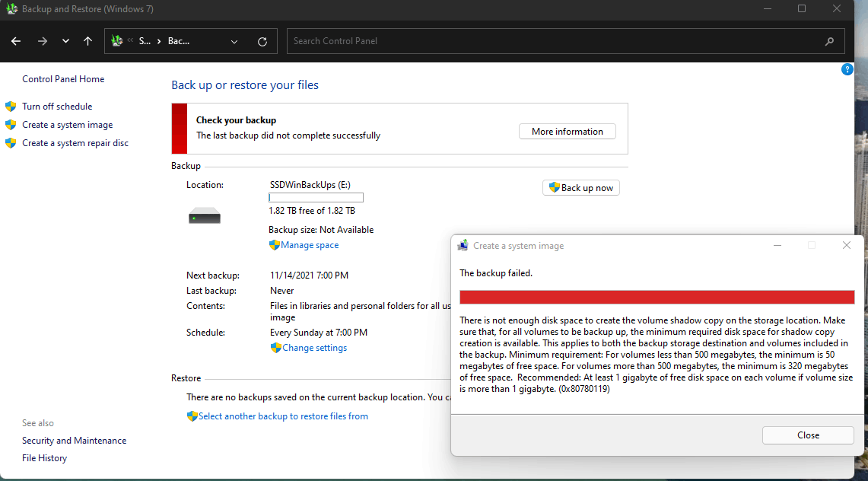This screenshot has width=868, height=481.
Task: Click Close in Create a system image dialog
Action: click(808, 435)
